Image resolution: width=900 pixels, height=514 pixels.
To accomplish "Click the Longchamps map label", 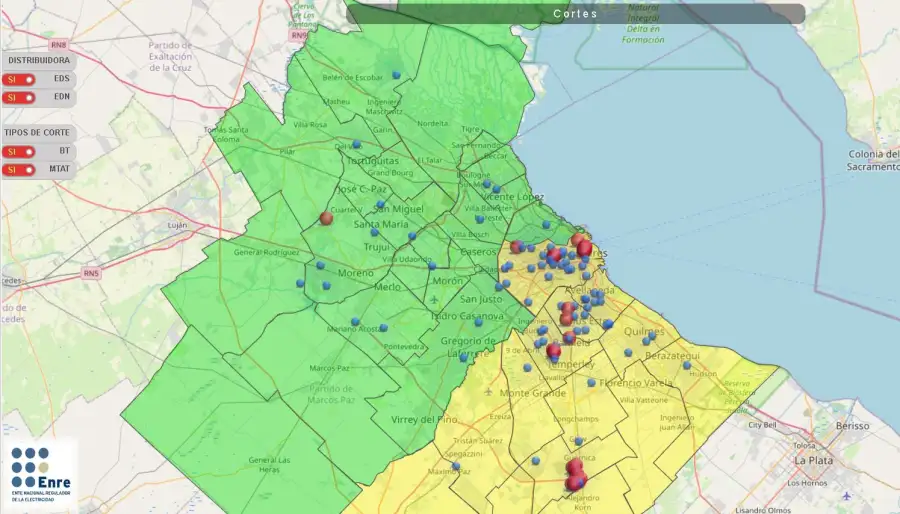I will pos(576,419).
